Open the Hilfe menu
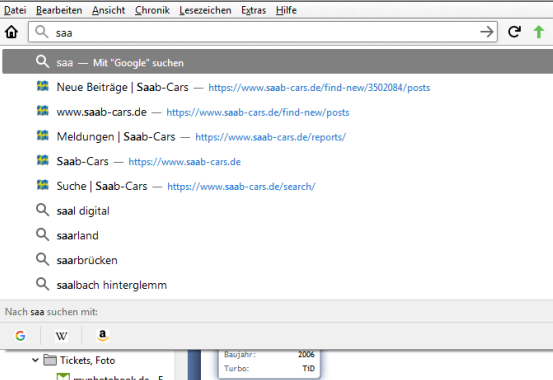 click(x=286, y=10)
